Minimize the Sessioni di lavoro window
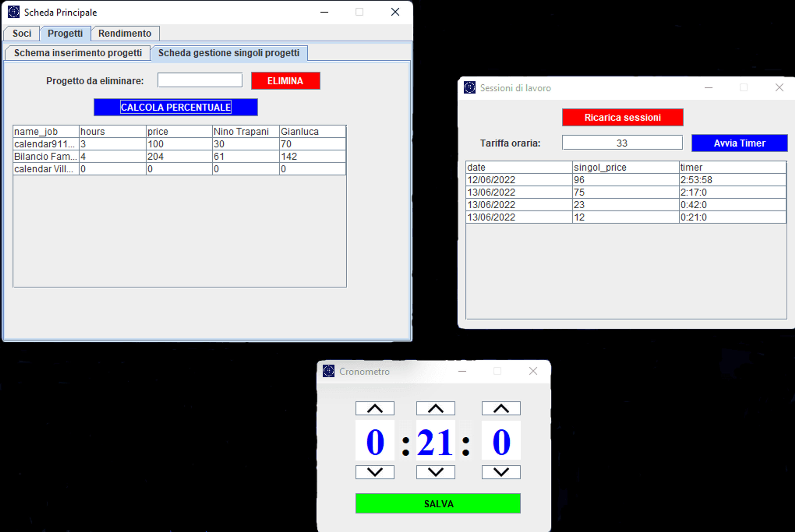This screenshot has height=532, width=795. coord(708,88)
